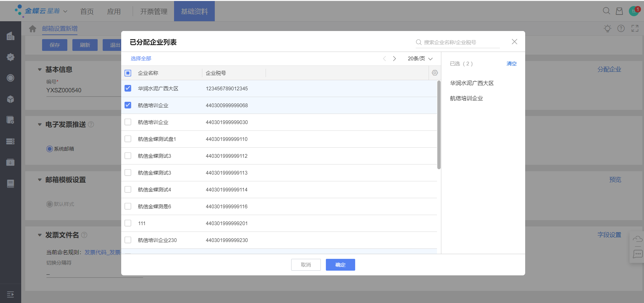
Task: Check the 航信金蝶测试盘1 row checkbox
Action: (128, 139)
